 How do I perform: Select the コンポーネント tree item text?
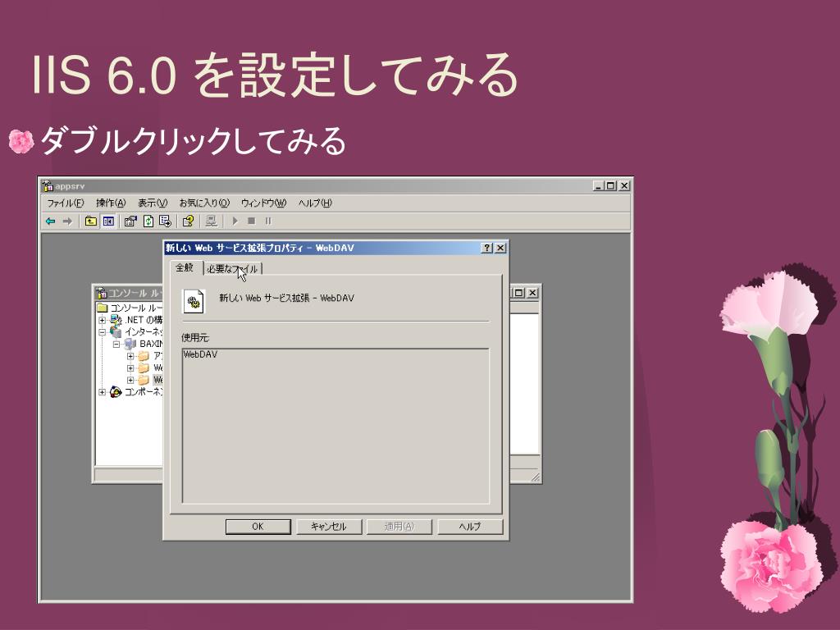coord(144,392)
